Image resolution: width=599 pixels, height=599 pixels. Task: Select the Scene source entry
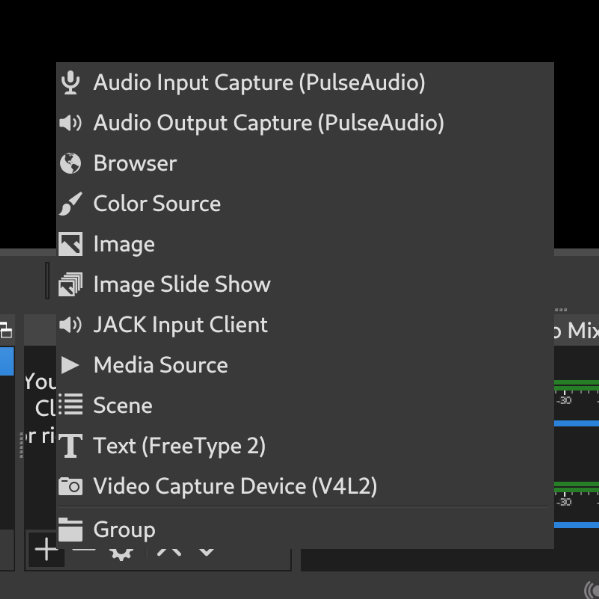click(305, 405)
